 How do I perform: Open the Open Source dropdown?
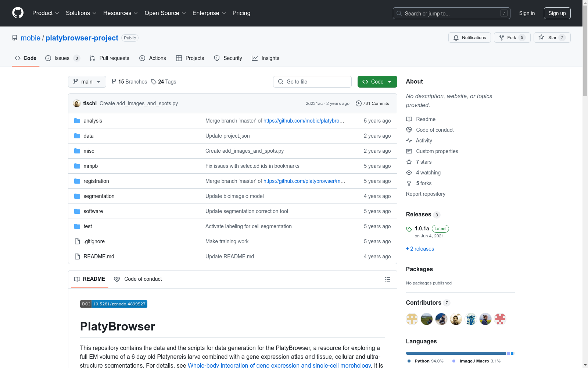click(165, 13)
